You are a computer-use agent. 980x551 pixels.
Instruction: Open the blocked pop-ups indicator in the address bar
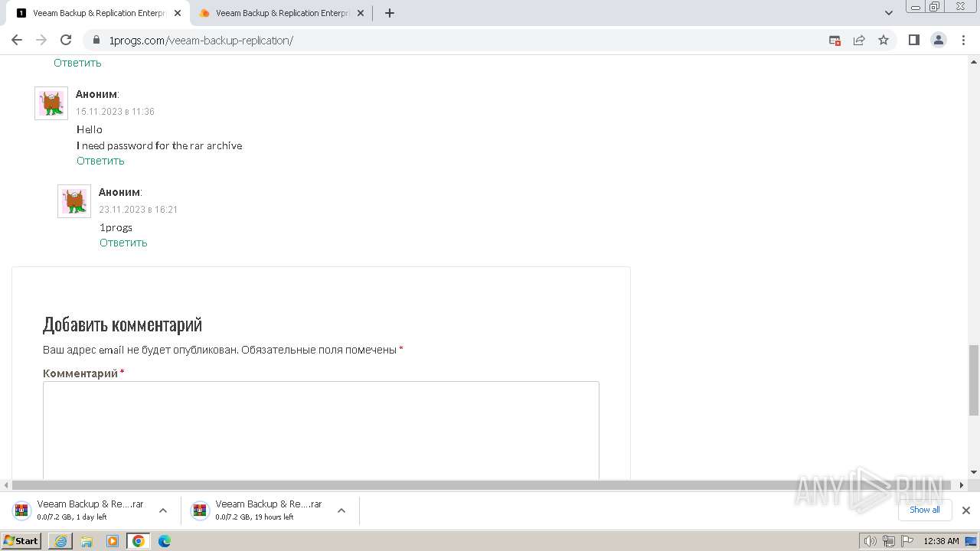[x=835, y=40]
